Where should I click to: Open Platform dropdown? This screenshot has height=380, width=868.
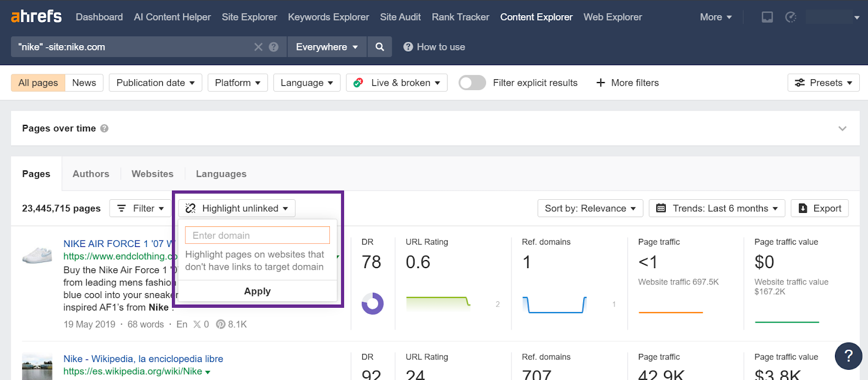click(x=238, y=83)
